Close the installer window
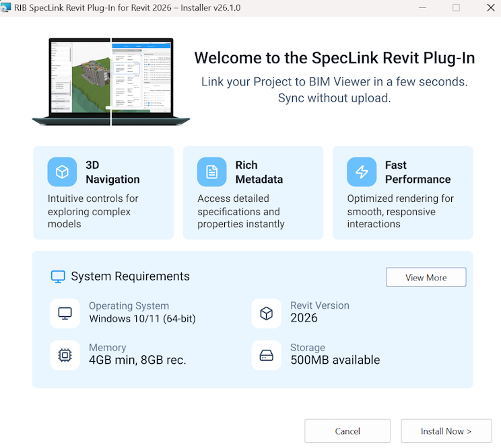 [x=491, y=7]
